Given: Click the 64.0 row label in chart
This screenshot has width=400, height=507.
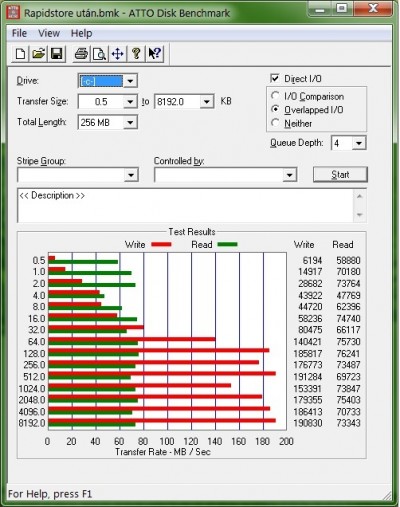Looking at the screenshot, I should [36, 342].
